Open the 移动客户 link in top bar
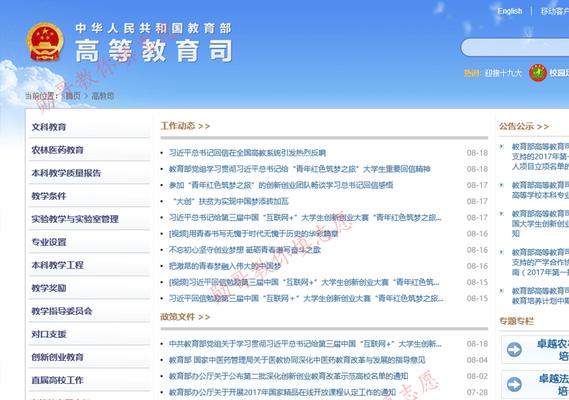This screenshot has width=569, height=400. coord(555,11)
